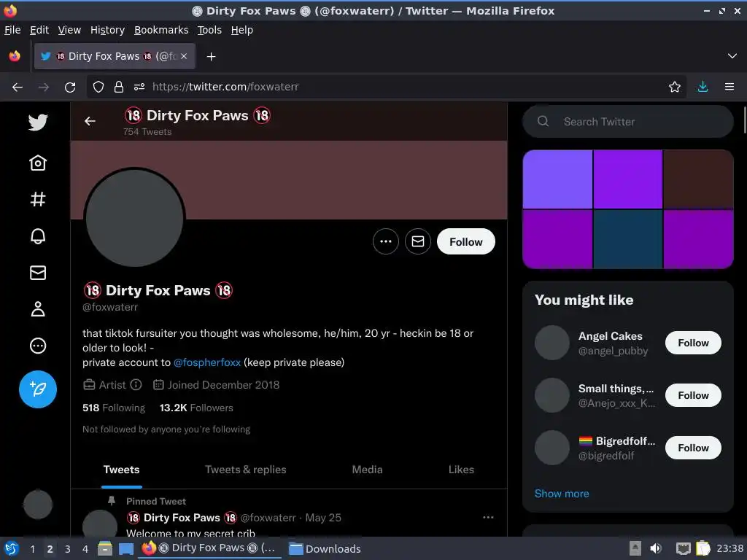This screenshot has height=560, width=747.
Task: Switch to workspace 3 in taskbar
Action: click(x=68, y=548)
